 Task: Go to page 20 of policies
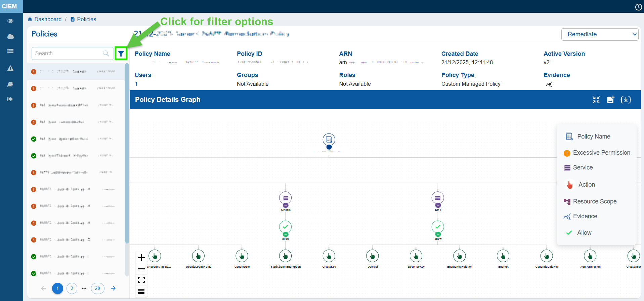pos(97,288)
